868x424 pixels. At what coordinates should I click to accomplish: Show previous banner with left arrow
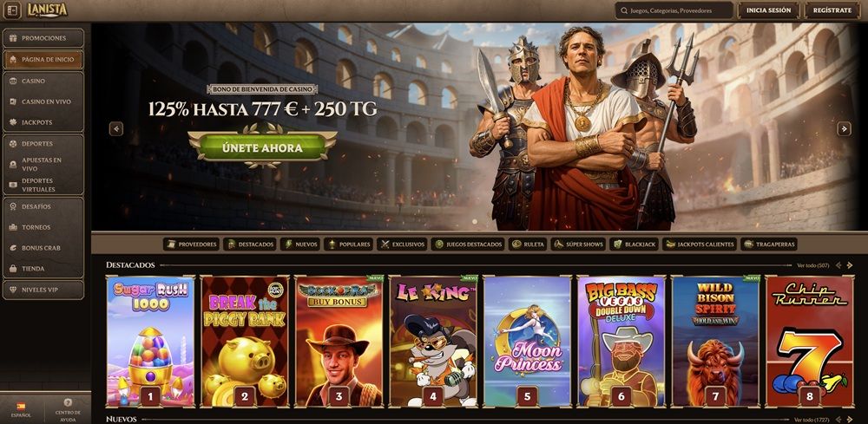[x=116, y=129]
